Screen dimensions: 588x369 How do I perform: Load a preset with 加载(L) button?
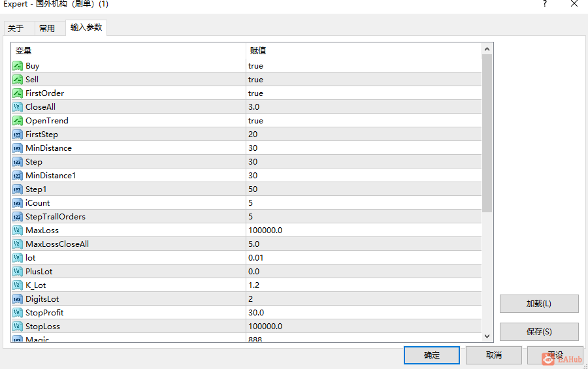pos(539,304)
